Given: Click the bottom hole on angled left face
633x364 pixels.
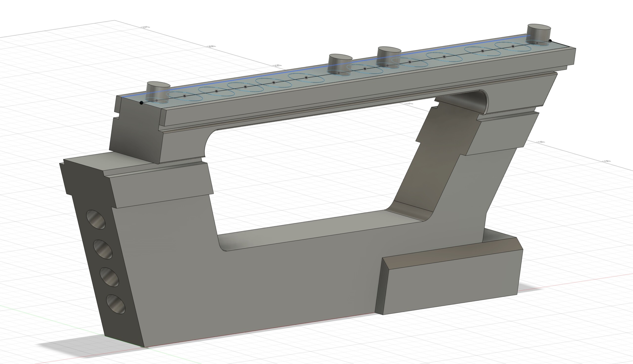Looking at the screenshot, I should 115,304.
